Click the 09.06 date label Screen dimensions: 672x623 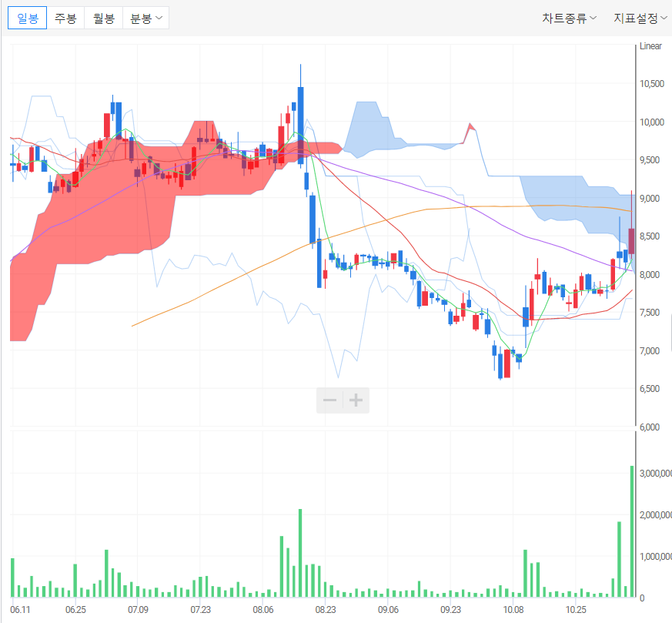tap(388, 609)
